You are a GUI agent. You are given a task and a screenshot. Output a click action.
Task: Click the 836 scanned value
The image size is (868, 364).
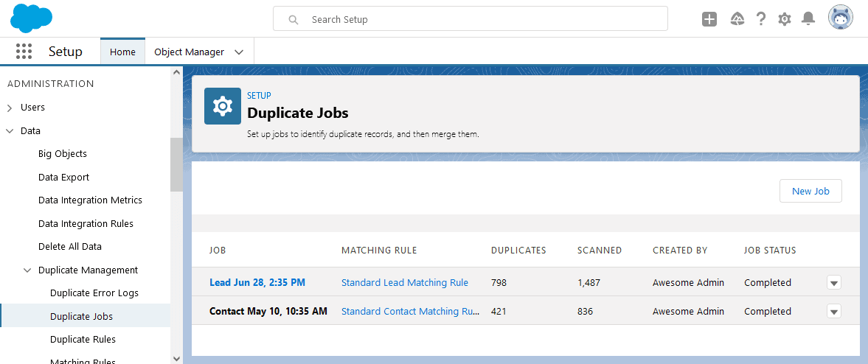coord(585,311)
